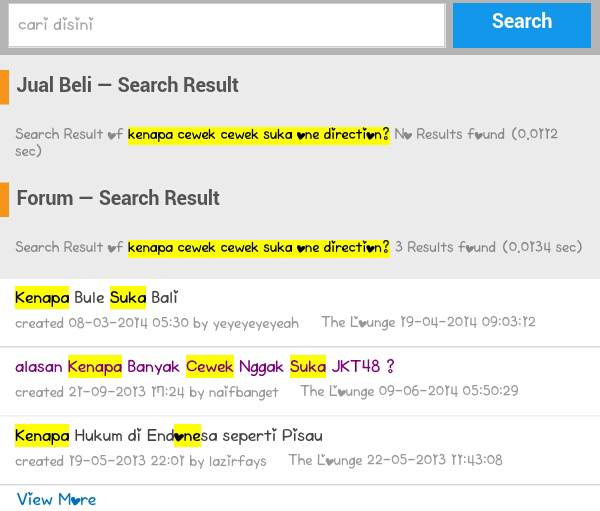
Task: Open yeyeyeyeyeah's user profile link
Action: pos(256,323)
